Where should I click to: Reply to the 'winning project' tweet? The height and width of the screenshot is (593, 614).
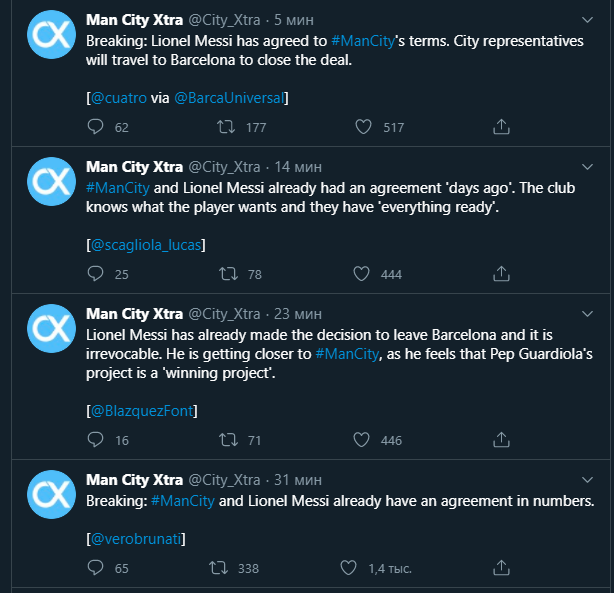[96, 440]
